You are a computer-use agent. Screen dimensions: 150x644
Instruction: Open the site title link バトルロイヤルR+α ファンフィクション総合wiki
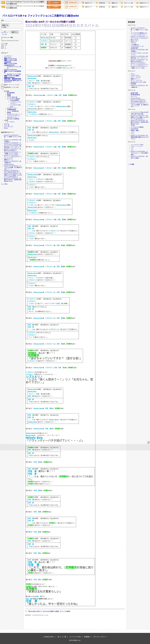point(40,16)
